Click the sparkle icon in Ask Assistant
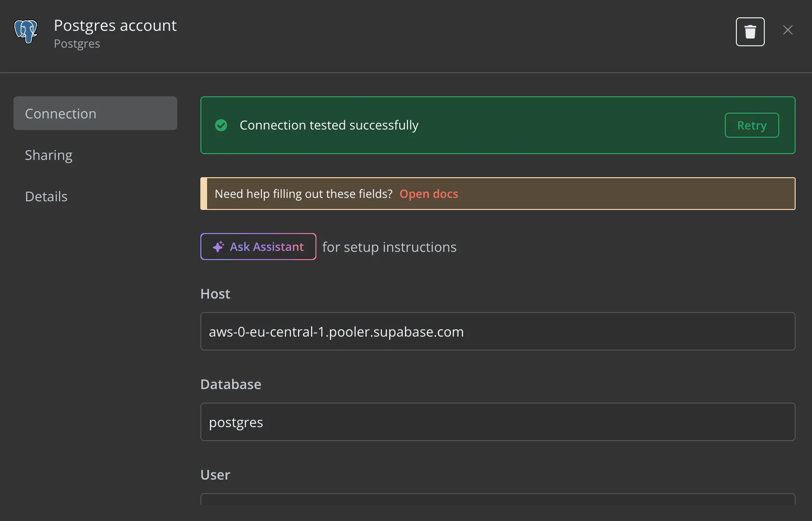This screenshot has width=812, height=521. point(218,247)
